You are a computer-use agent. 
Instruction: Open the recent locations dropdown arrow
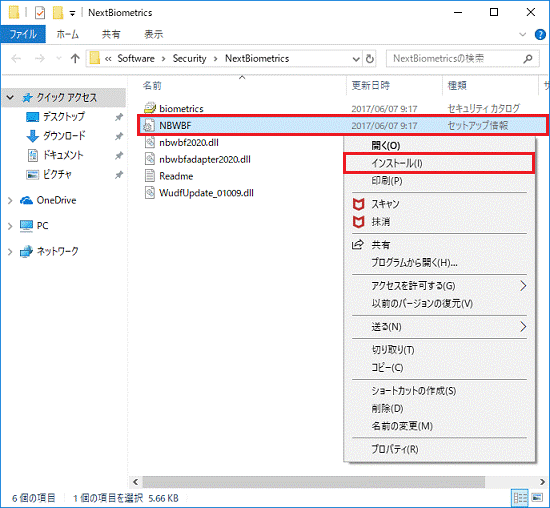tap(59, 58)
